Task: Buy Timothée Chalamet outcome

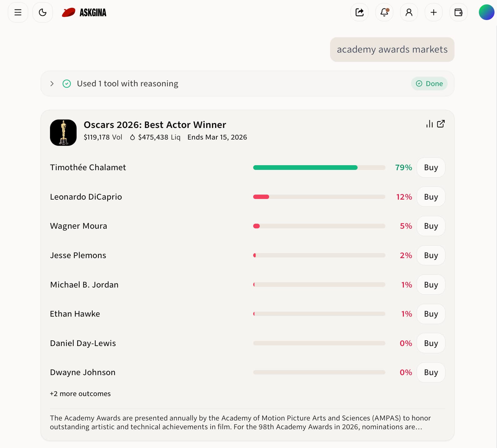Action: (431, 168)
